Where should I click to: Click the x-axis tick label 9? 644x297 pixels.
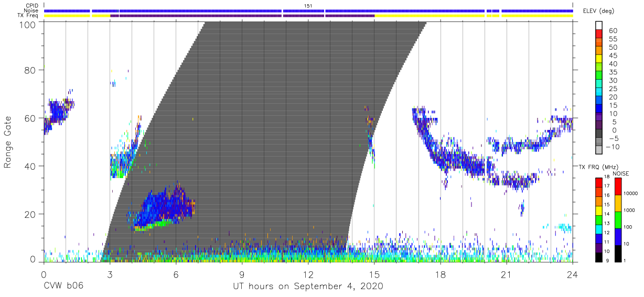242,274
